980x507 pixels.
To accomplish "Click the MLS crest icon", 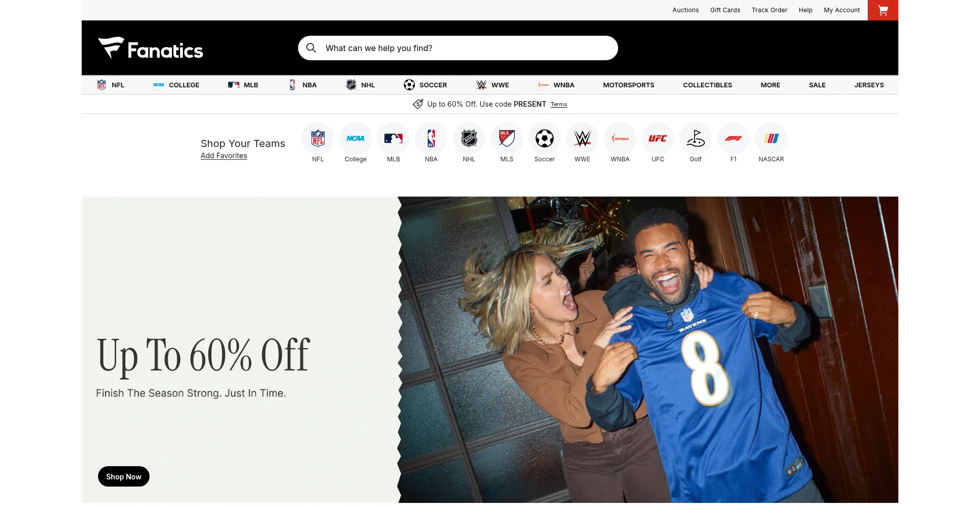I will point(507,138).
